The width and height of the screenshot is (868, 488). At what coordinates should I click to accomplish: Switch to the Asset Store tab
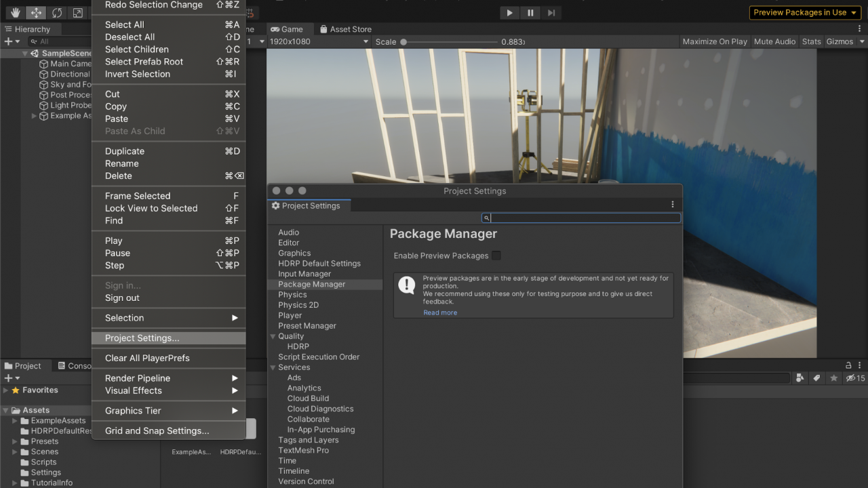click(x=345, y=29)
